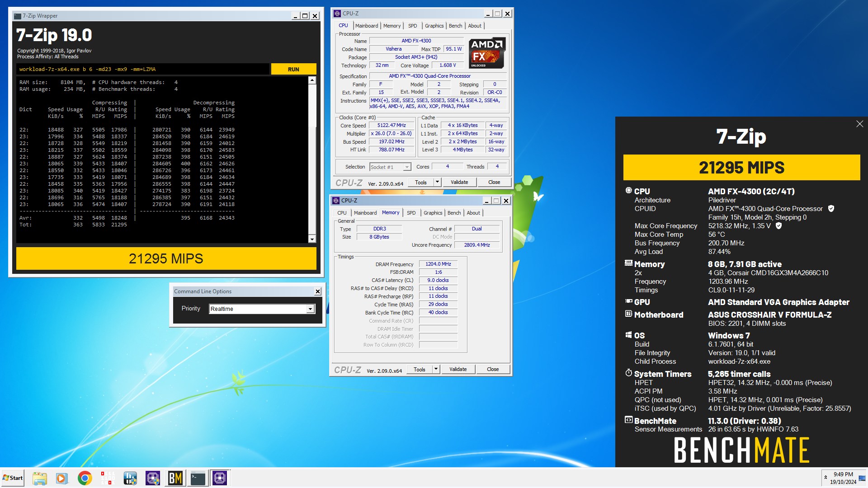Switch to the console window taskbar icon
The image size is (868, 488).
pyautogui.click(x=198, y=478)
